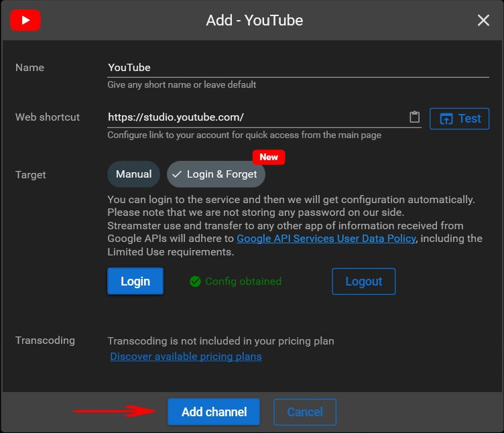Screen dimensions: 504x433
Task: Click the green Config obtained checkmark icon
Action: click(x=195, y=282)
